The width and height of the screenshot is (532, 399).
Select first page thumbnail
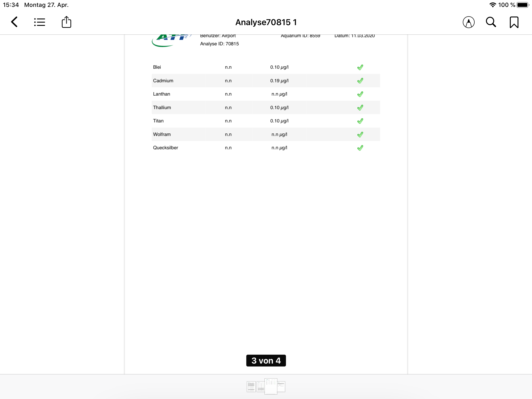[251, 386]
